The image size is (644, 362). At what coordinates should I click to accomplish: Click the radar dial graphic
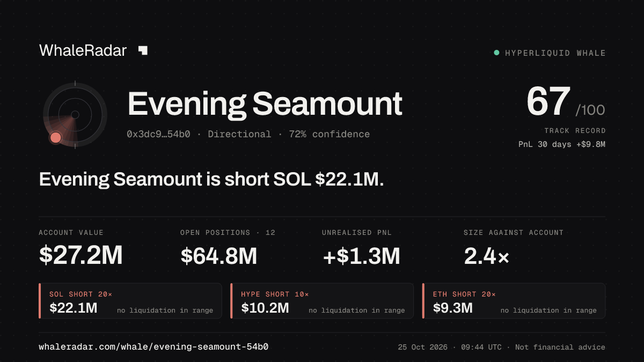pos(75,115)
